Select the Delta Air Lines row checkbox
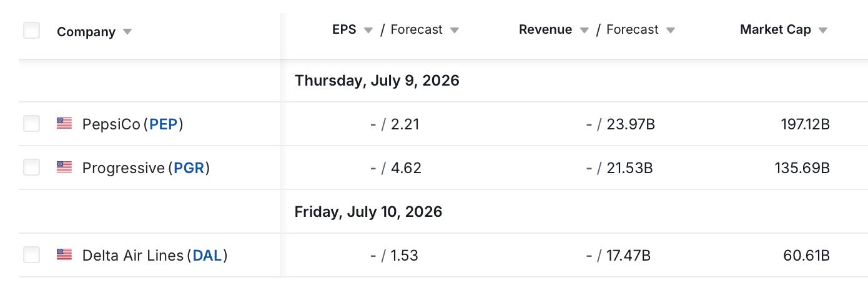This screenshot has width=868, height=295. point(31,255)
